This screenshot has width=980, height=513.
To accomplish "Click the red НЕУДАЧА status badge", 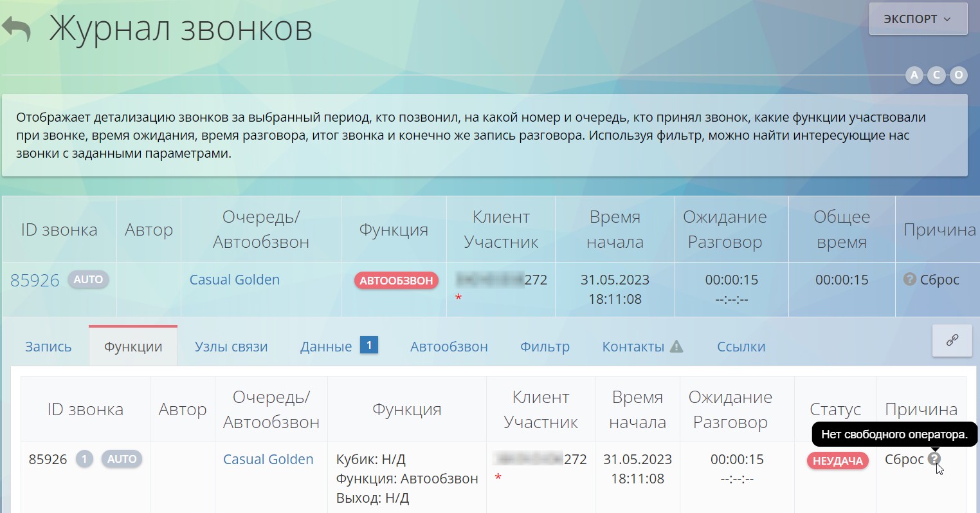I will pos(838,461).
